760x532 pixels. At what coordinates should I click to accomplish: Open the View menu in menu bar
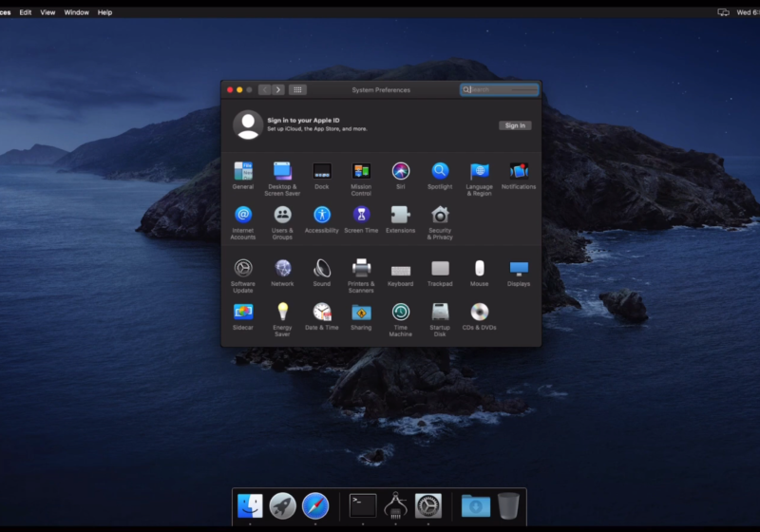[x=47, y=12]
